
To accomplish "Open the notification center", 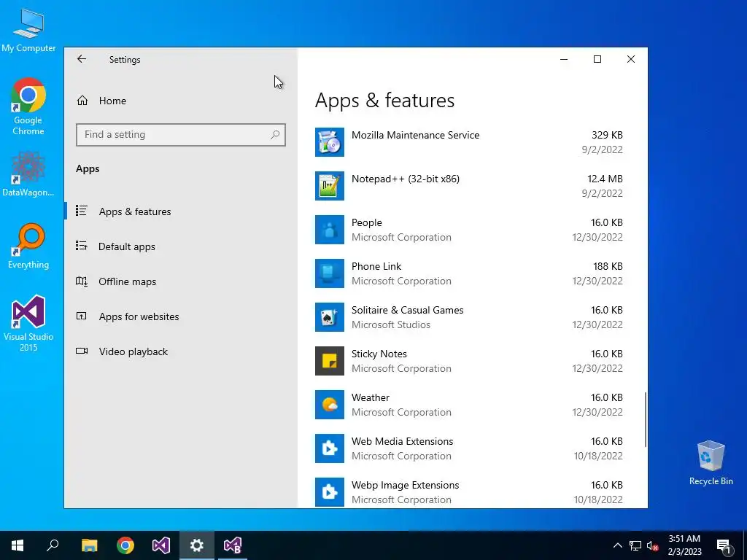I will 724,545.
